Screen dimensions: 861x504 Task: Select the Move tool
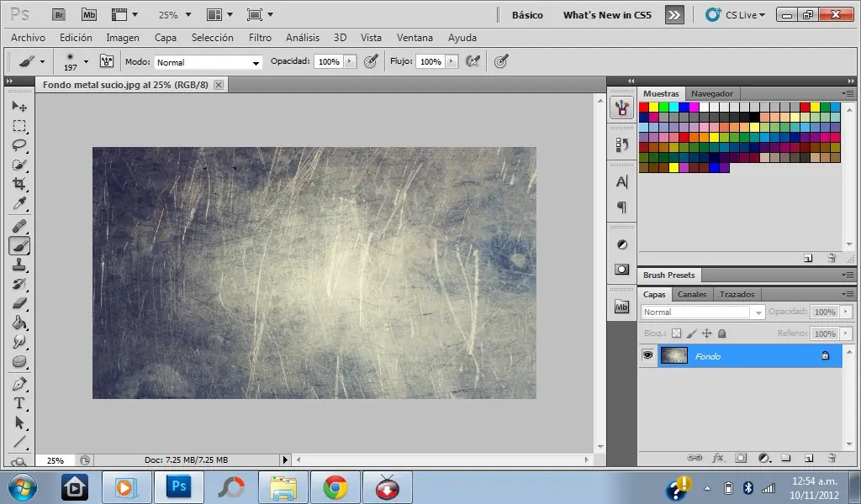tap(19, 107)
